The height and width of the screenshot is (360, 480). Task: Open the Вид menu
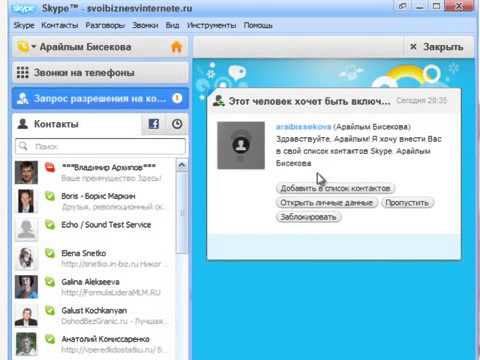[172, 25]
